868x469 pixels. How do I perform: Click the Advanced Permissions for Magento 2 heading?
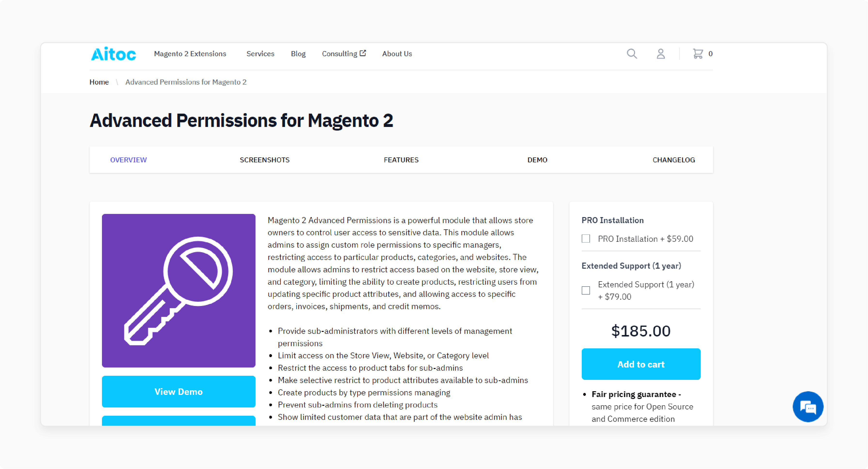(241, 121)
